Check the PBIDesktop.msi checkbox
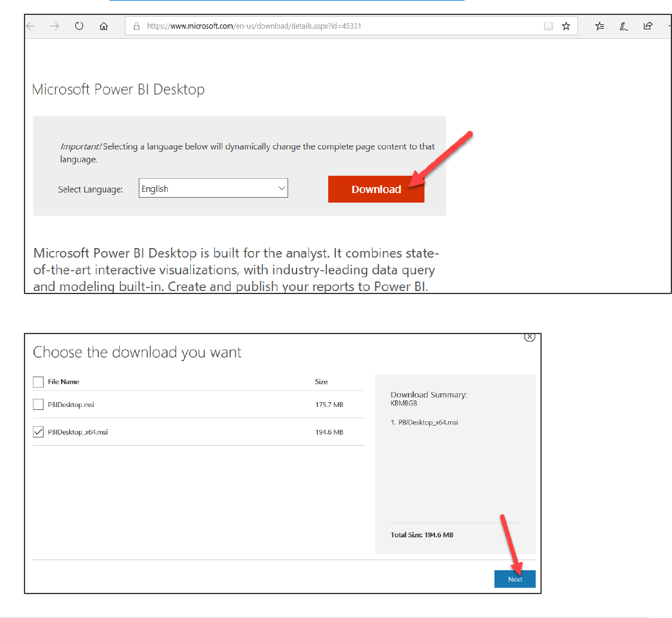This screenshot has height=618, width=672. (38, 405)
